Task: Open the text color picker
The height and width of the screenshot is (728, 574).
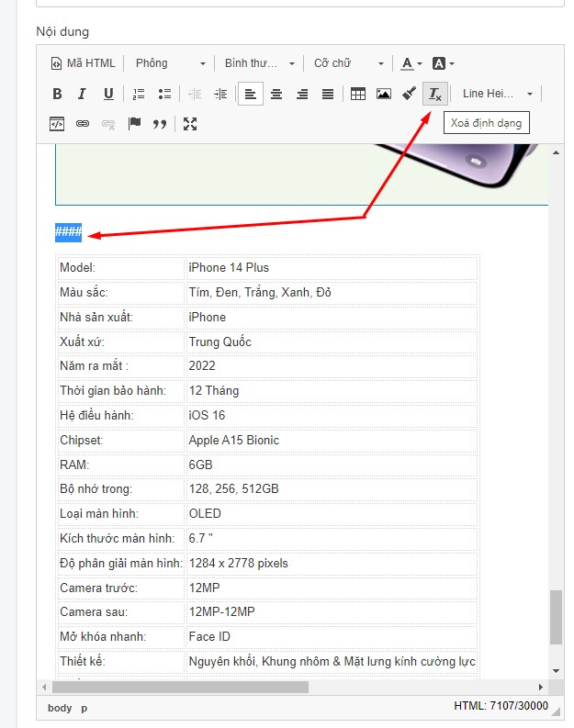Action: (411, 63)
